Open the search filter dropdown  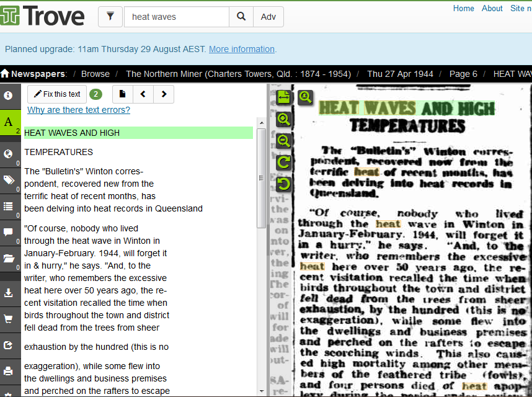pyautogui.click(x=110, y=17)
